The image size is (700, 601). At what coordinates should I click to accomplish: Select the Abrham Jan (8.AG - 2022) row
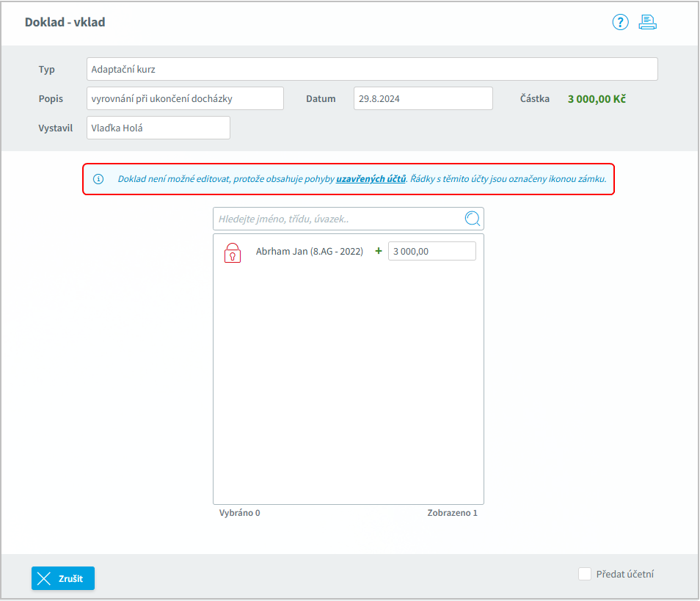(x=309, y=251)
